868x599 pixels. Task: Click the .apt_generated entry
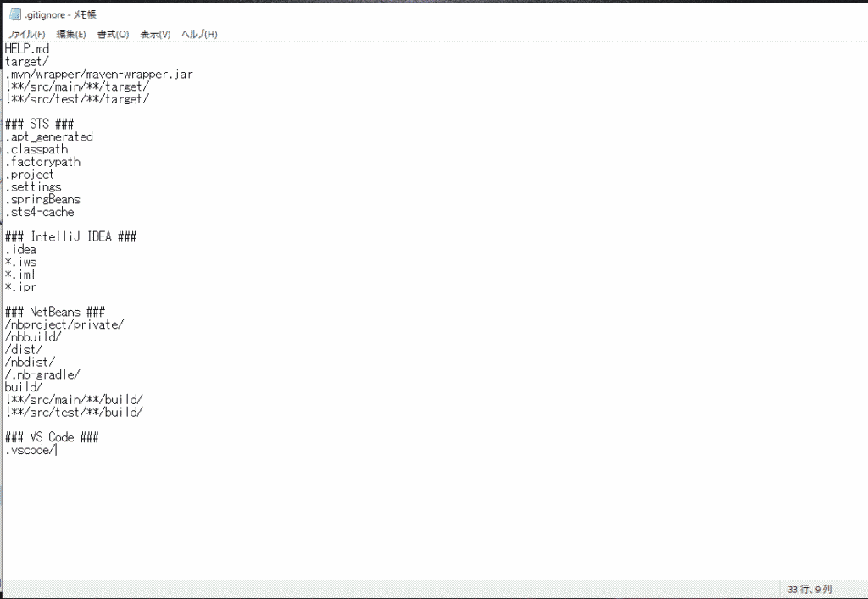point(49,136)
